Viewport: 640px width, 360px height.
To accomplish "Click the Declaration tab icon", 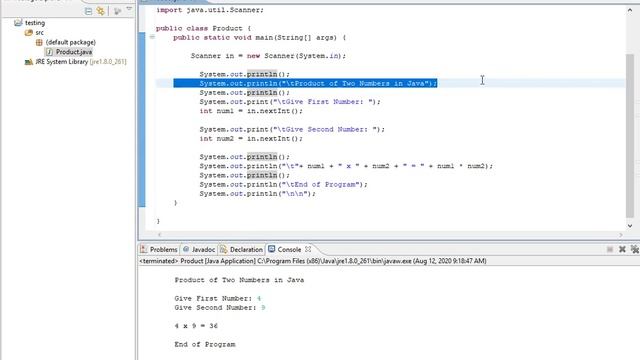I will (223, 249).
